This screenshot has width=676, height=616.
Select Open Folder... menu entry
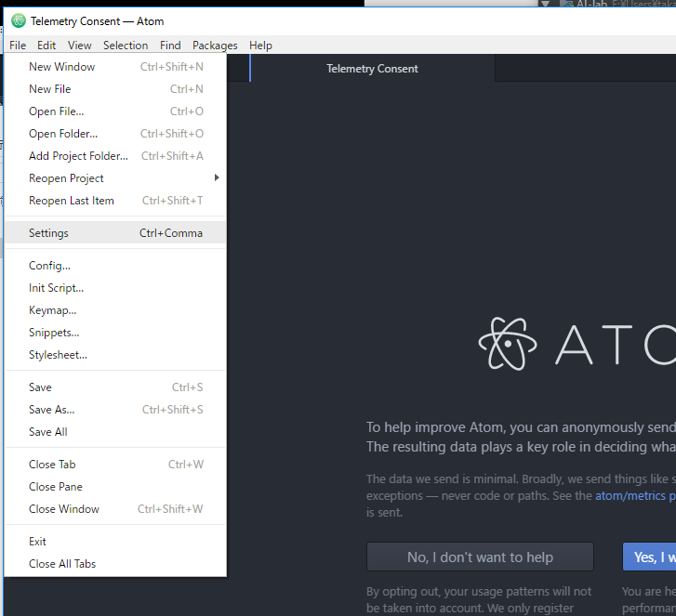point(115,134)
